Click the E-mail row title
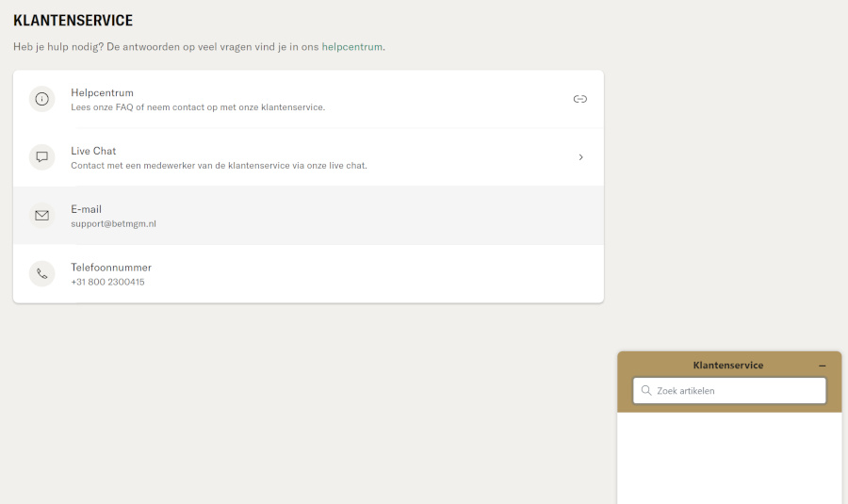 coord(86,209)
